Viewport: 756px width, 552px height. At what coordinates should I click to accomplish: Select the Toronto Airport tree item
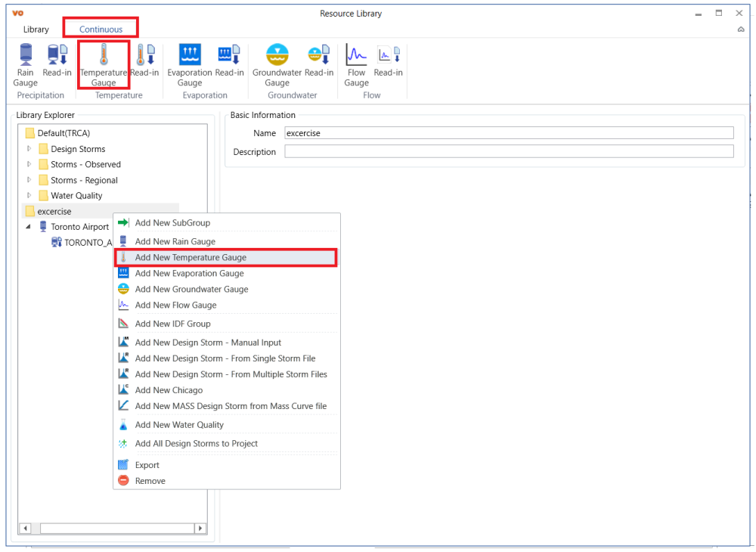coord(80,227)
